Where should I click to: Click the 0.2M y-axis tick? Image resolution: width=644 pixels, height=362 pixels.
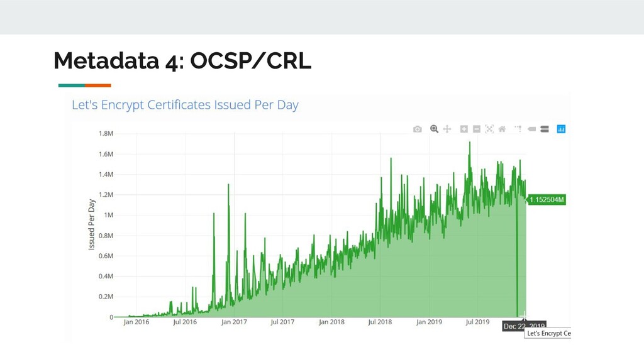tap(106, 297)
